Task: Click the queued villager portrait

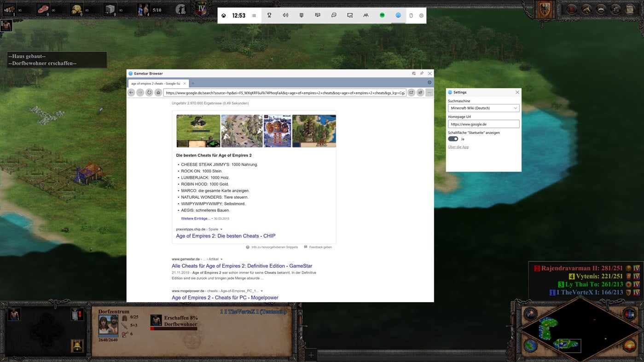Action: click(x=156, y=320)
